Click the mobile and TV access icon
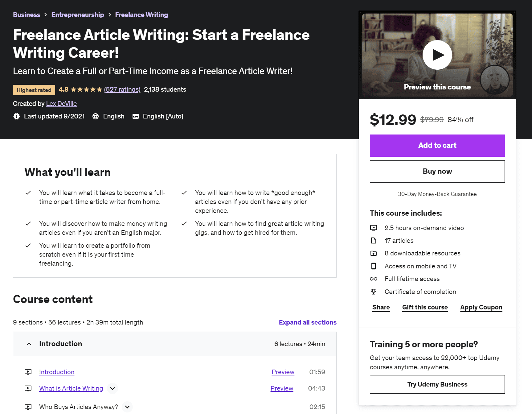532x414 pixels. [x=374, y=266]
